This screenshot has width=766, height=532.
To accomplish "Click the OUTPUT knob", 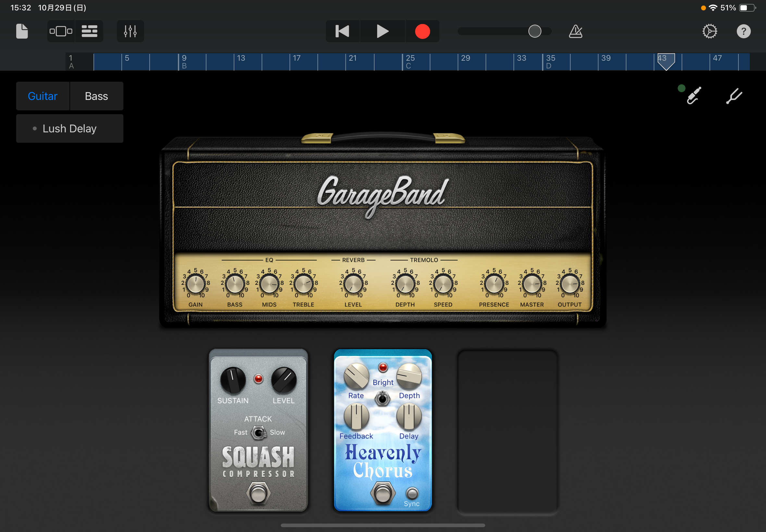I will point(570,284).
